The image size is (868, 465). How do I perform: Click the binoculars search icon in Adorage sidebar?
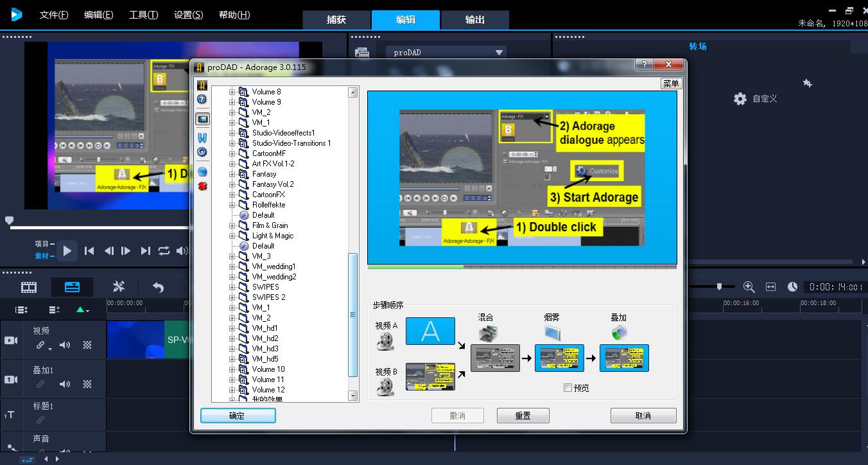202,138
